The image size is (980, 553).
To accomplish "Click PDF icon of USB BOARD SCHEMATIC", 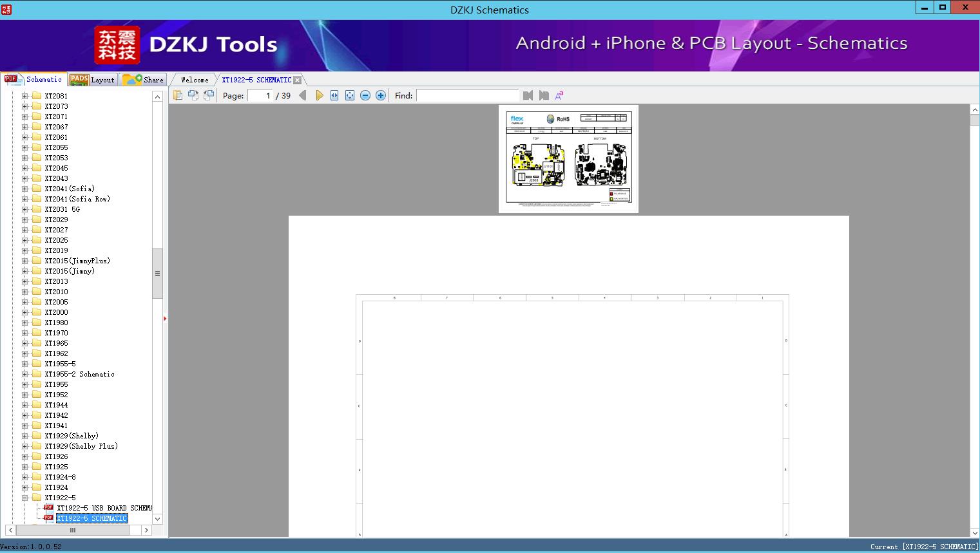I will point(48,507).
